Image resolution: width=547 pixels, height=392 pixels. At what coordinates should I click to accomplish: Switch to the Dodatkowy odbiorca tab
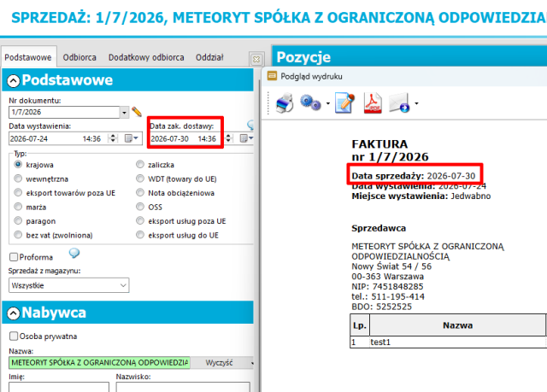146,57
